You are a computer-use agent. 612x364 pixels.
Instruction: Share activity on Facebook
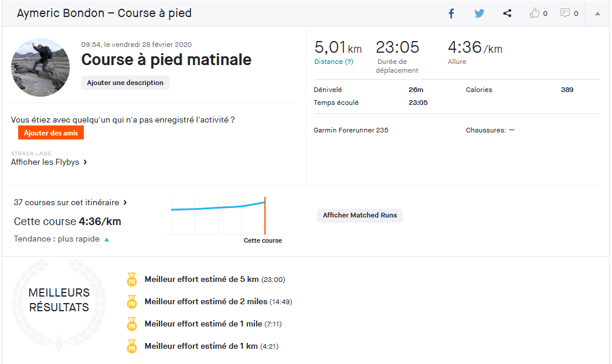tap(451, 13)
